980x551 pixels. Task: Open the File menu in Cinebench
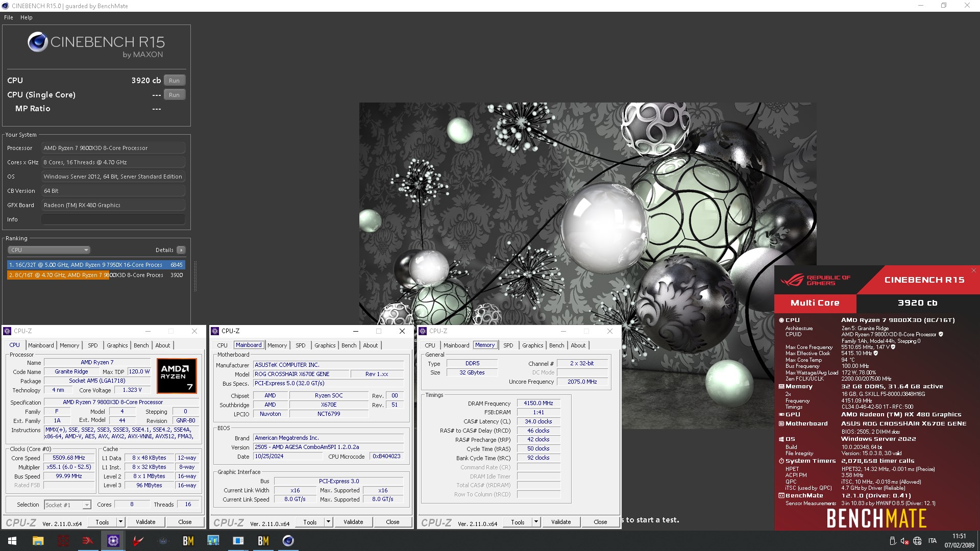pos(9,17)
